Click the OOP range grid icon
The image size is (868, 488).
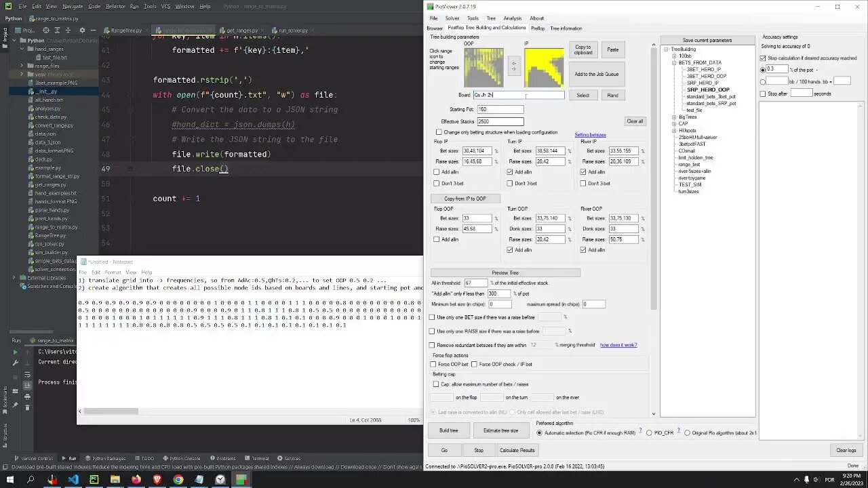484,67
